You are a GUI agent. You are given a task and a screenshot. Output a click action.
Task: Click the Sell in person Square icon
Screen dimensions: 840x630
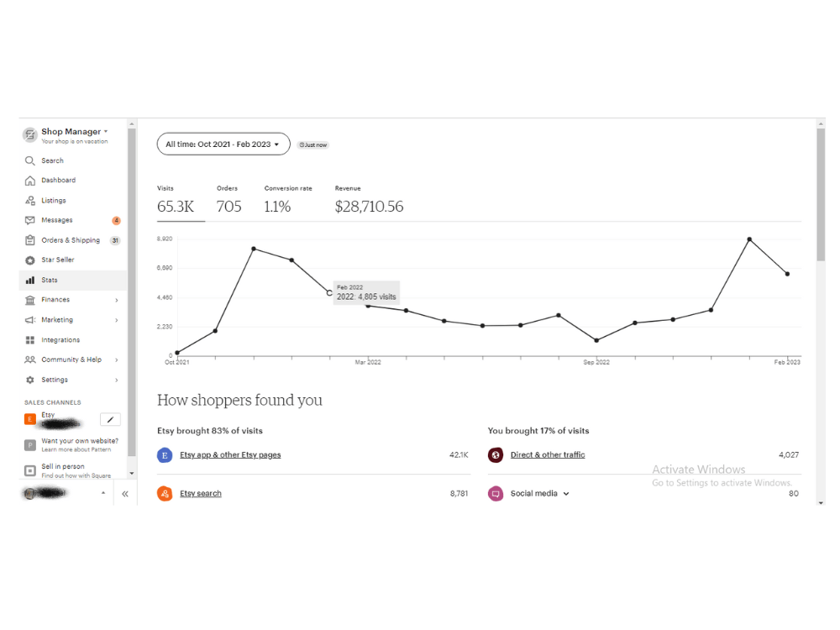[30, 471]
